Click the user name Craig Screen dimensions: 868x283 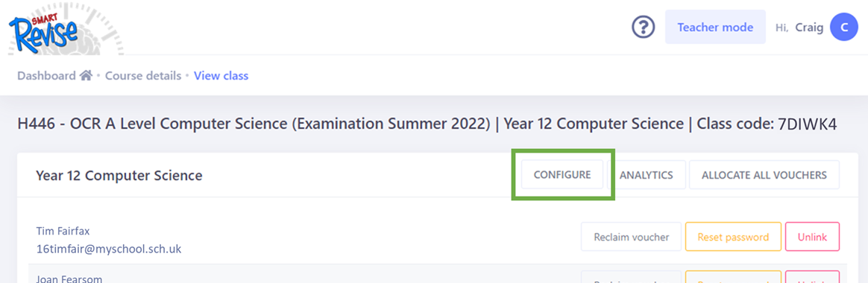point(809,28)
